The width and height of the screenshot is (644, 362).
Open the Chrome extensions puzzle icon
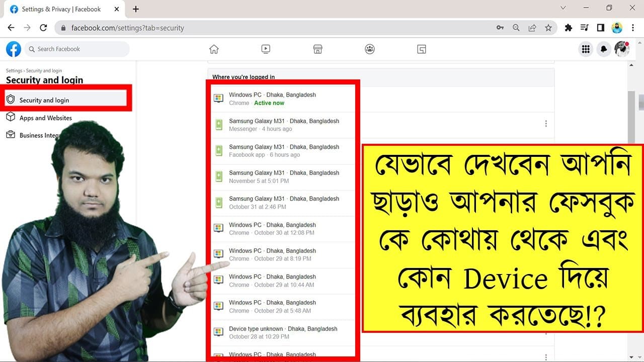[x=569, y=28]
